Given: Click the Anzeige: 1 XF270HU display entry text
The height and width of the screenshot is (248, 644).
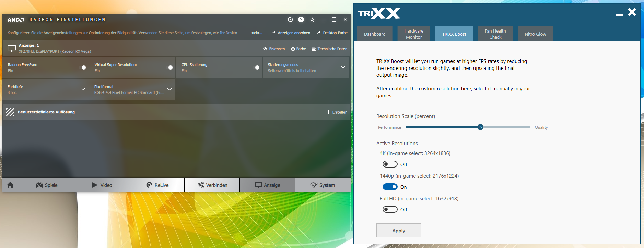Looking at the screenshot, I should pyautogui.click(x=55, y=48).
